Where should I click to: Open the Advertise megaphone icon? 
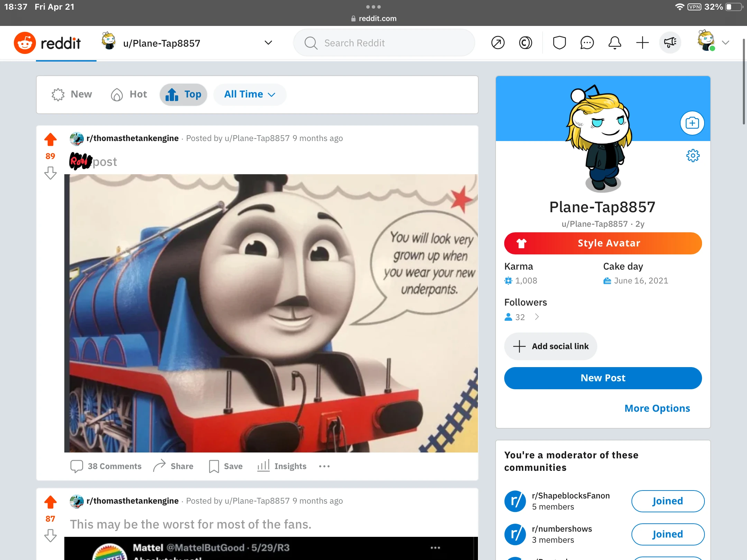[670, 43]
